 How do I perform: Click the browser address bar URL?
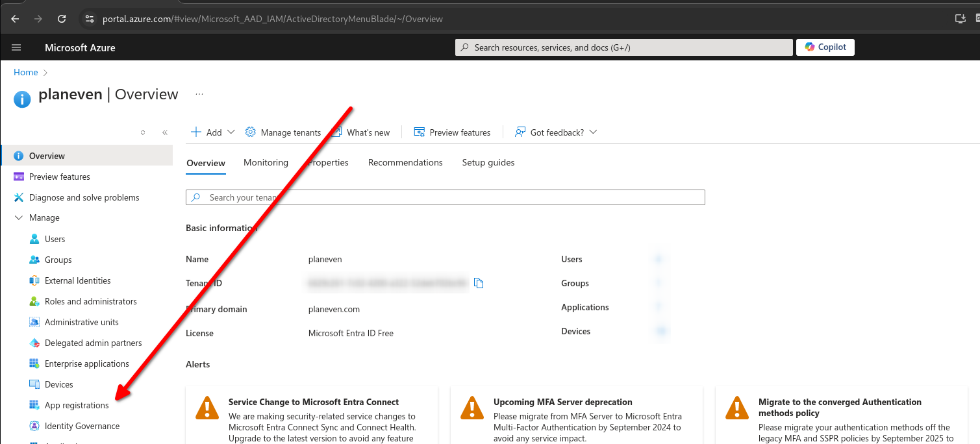pyautogui.click(x=273, y=19)
